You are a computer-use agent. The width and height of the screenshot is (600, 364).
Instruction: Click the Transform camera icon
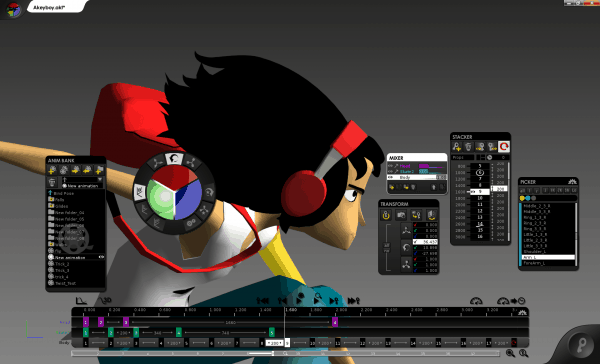coord(401,215)
